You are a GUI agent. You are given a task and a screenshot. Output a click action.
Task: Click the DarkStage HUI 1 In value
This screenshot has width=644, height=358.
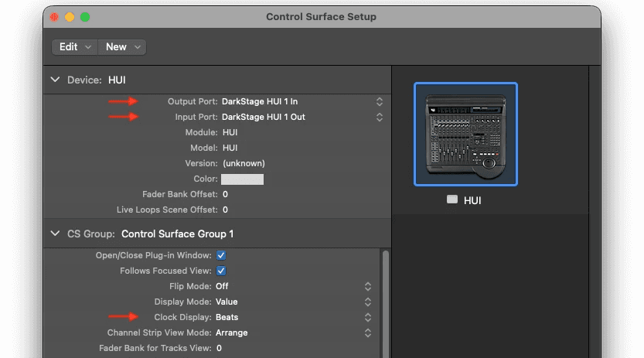coord(260,101)
